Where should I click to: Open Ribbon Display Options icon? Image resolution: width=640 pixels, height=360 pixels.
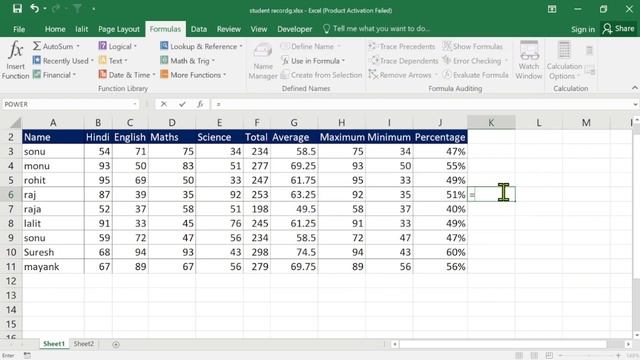coord(552,9)
